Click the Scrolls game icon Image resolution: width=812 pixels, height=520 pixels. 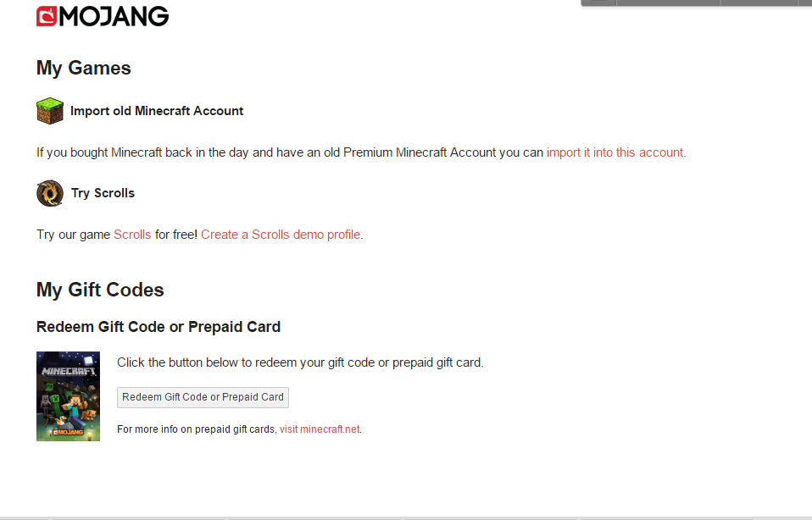coord(49,193)
